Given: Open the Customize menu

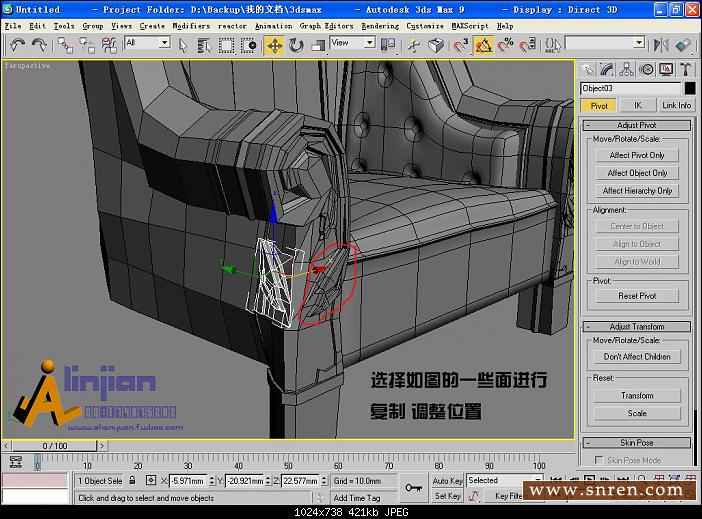Looking at the screenshot, I should tap(425, 26).
